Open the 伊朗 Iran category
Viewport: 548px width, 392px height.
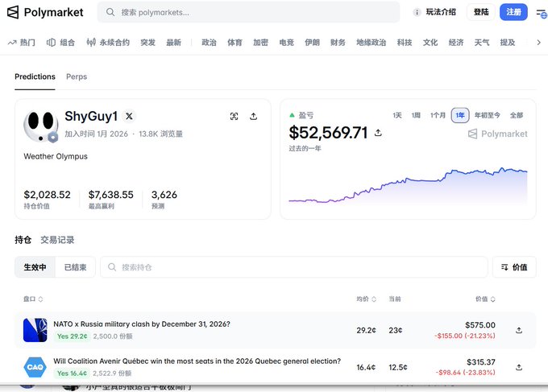coord(312,43)
